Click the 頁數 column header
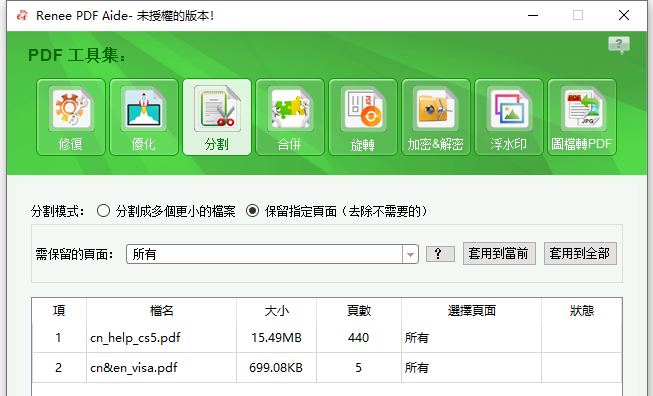 pos(359,311)
